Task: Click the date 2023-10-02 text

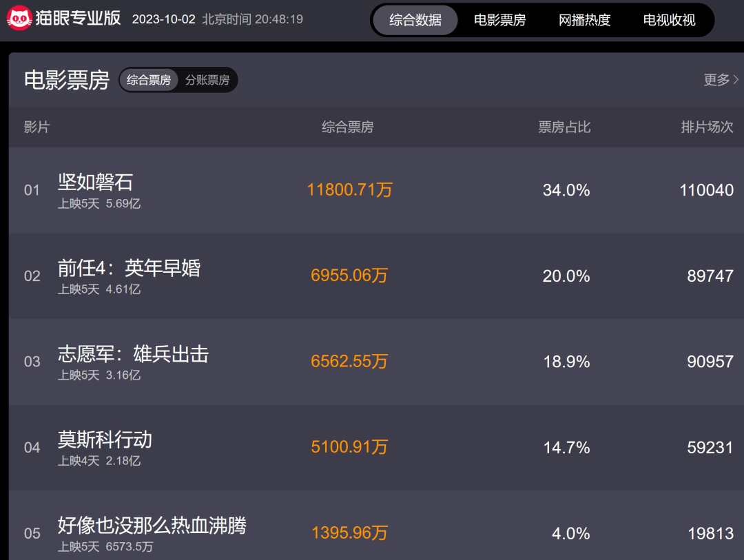Action: [x=163, y=19]
